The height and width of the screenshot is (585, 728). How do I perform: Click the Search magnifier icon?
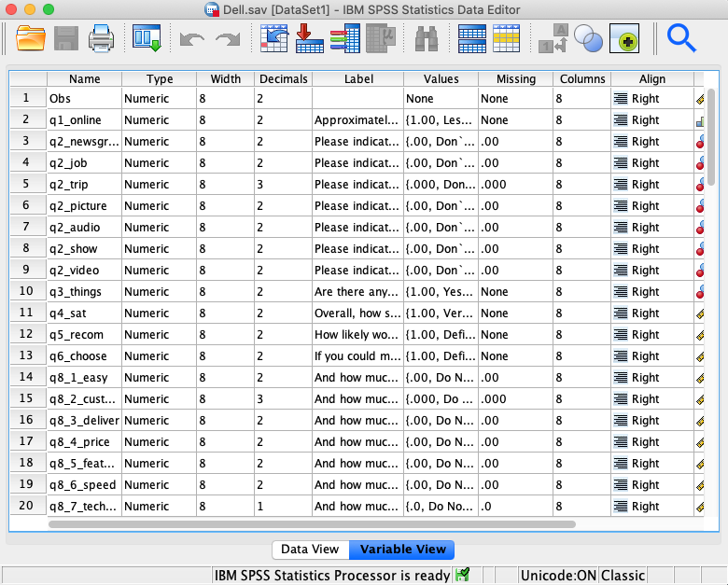(681, 39)
